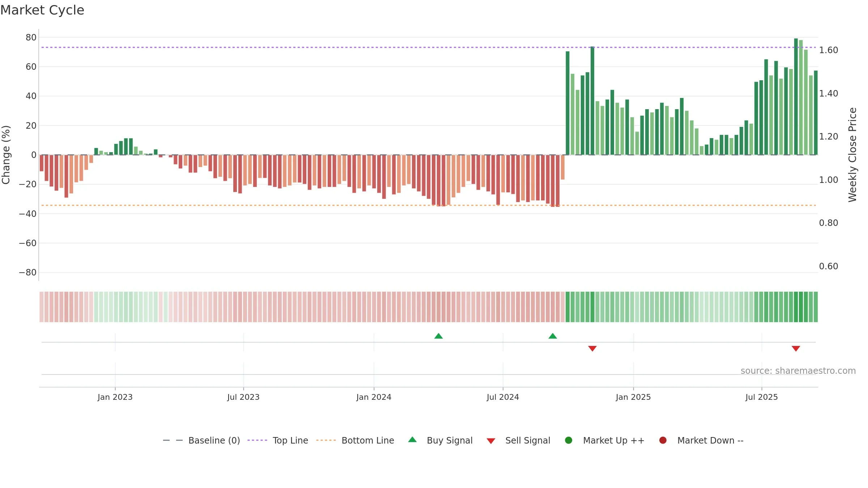The image size is (868, 488).
Task: Toggle the Bottom Line legend entry
Action: 355,440
